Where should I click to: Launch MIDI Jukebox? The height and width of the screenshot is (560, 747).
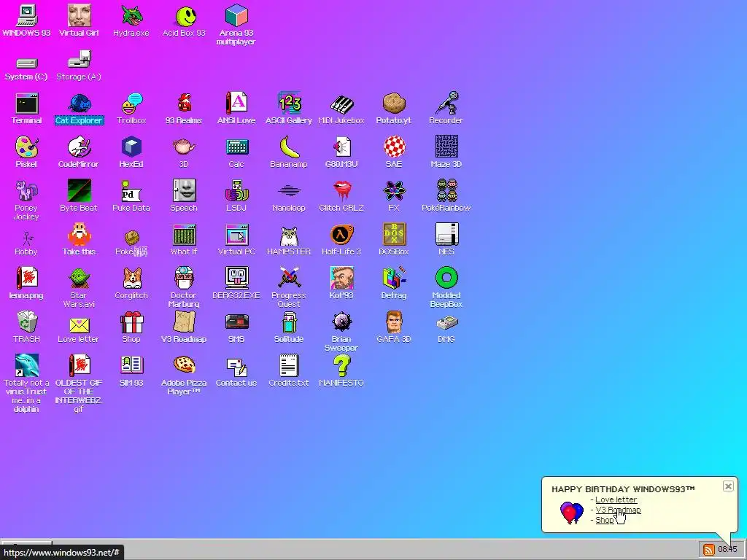click(341, 104)
